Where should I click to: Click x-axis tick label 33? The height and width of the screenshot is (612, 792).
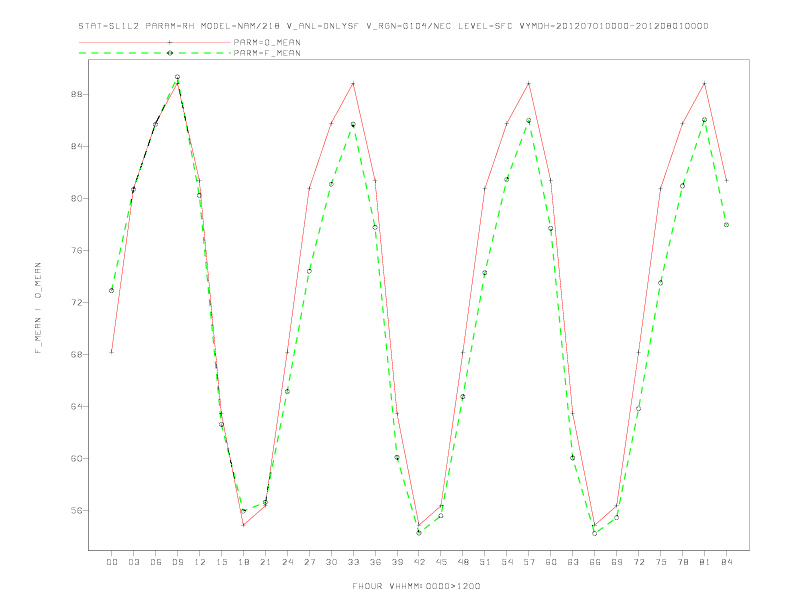coord(353,562)
